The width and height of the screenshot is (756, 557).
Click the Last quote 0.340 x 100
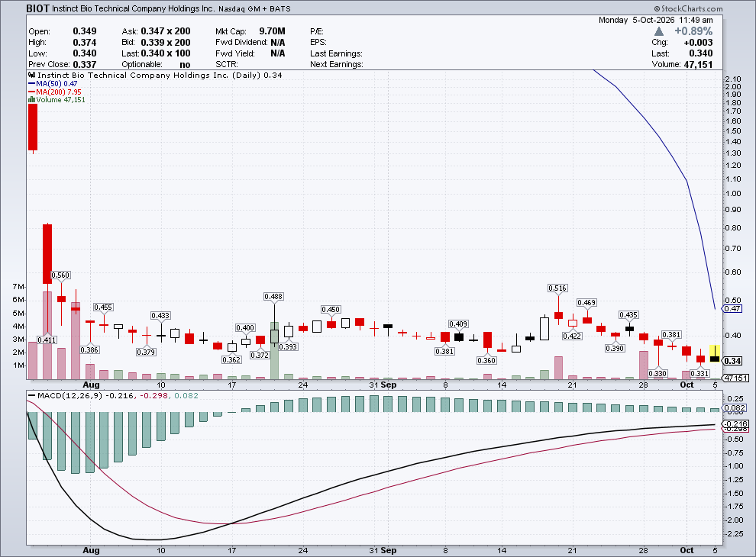166,53
